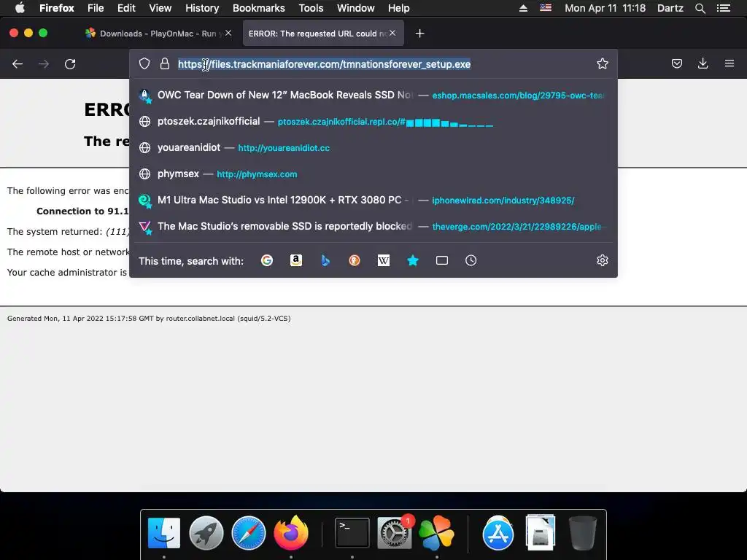Click Firefox icon in the Dock

[x=290, y=533]
